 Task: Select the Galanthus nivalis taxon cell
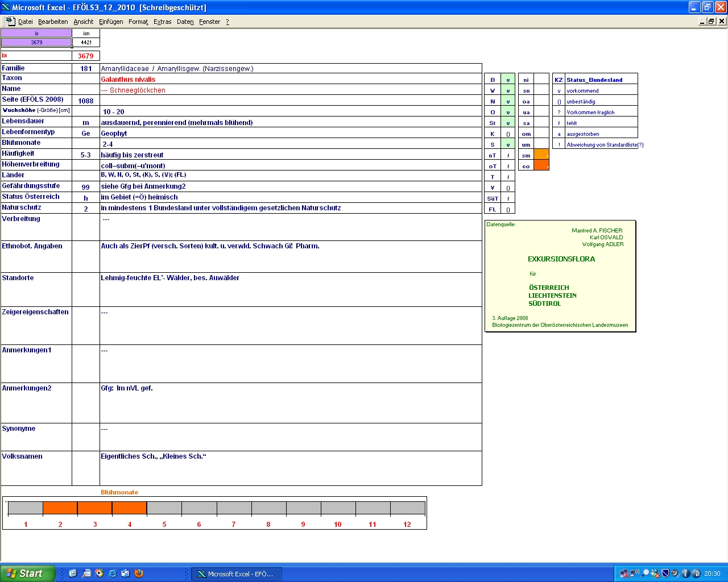(291, 79)
